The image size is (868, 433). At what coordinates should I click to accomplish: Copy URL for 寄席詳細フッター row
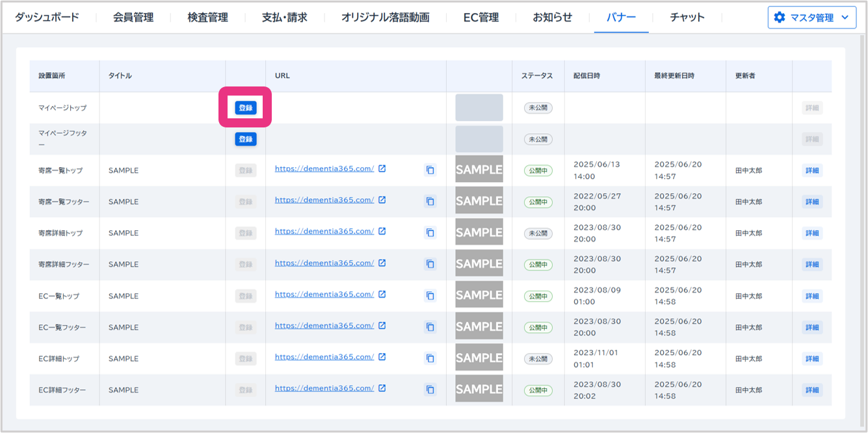[430, 264]
